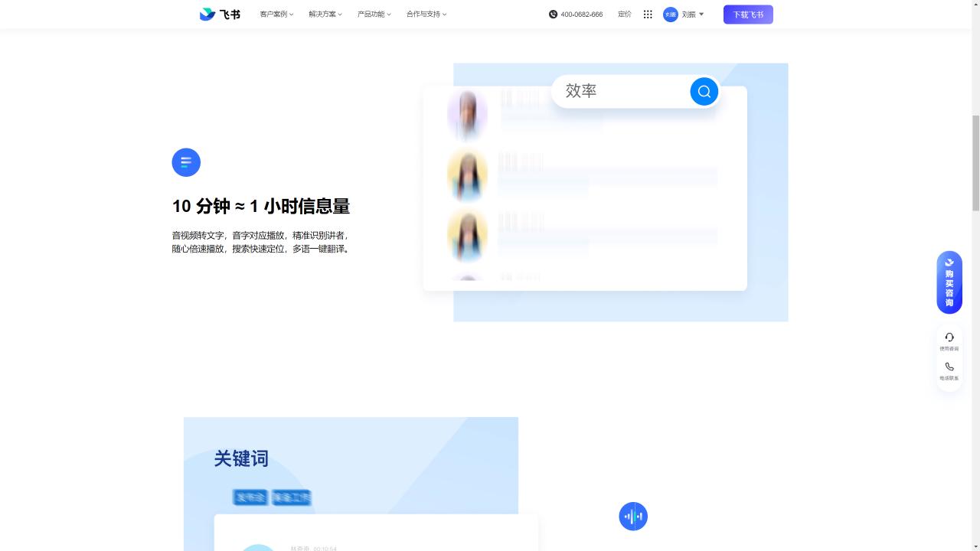Open the 客户案例 dropdown menu
The width and height of the screenshot is (980, 551).
[x=276, y=14]
